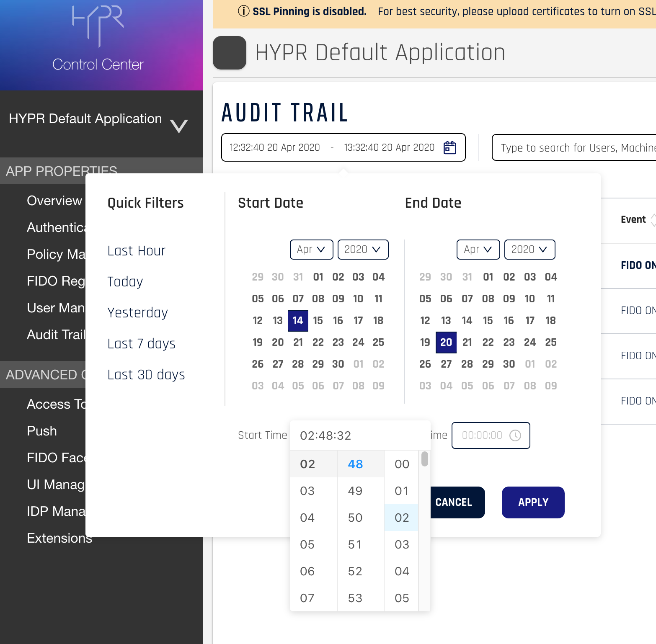Click the search Users, Machines input field

[574, 147]
